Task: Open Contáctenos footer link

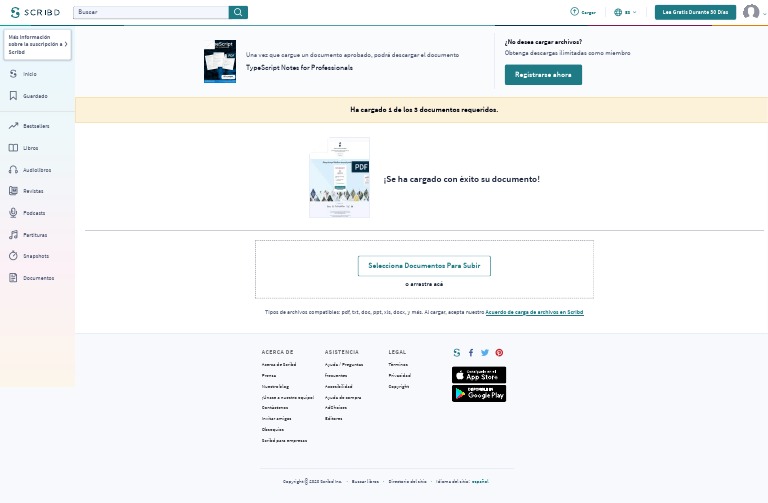Action: 275,407
